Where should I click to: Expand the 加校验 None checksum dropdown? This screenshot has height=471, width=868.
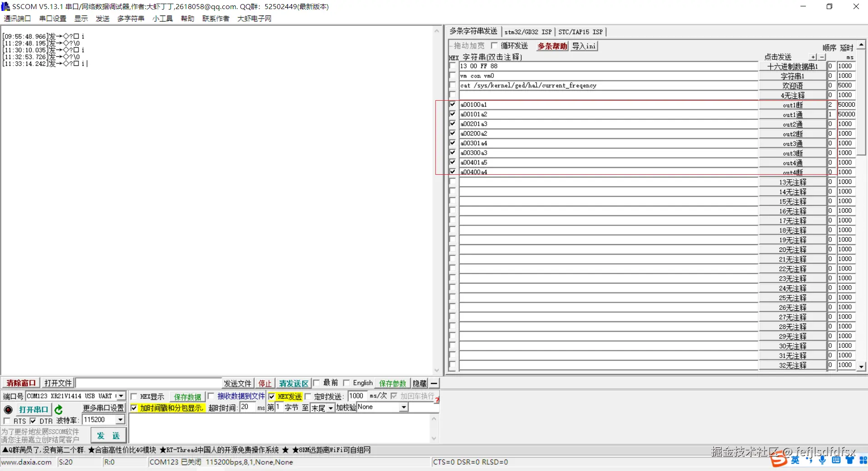[403, 407]
